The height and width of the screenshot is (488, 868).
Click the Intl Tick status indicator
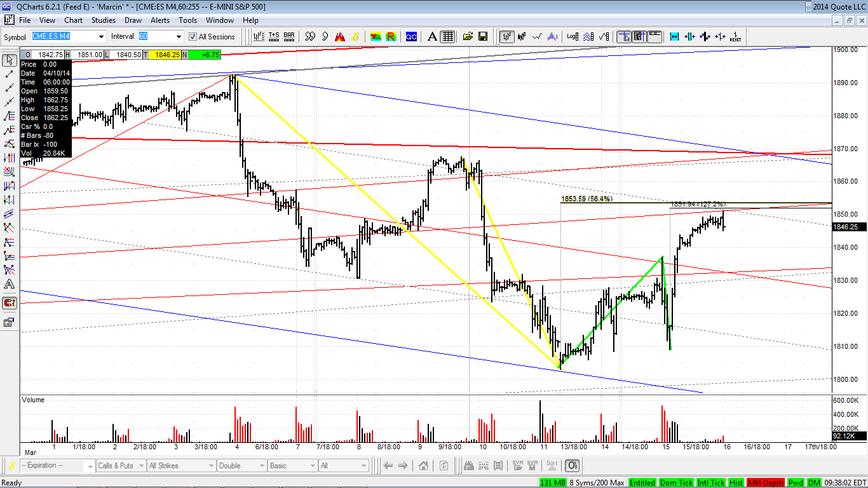coord(711,483)
